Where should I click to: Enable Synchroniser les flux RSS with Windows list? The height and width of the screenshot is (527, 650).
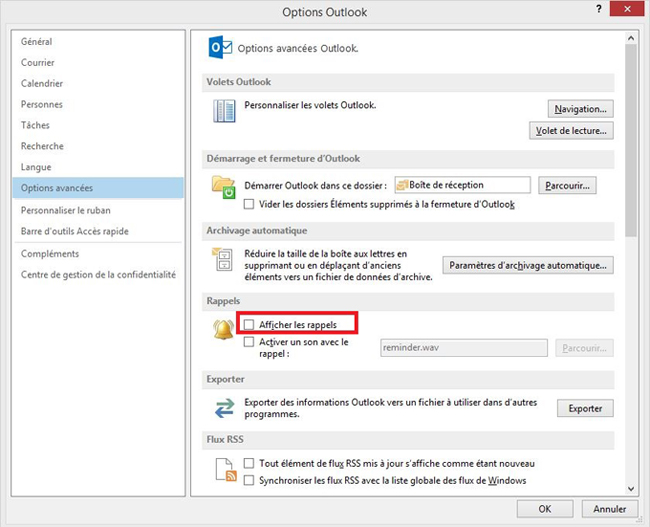[249, 480]
